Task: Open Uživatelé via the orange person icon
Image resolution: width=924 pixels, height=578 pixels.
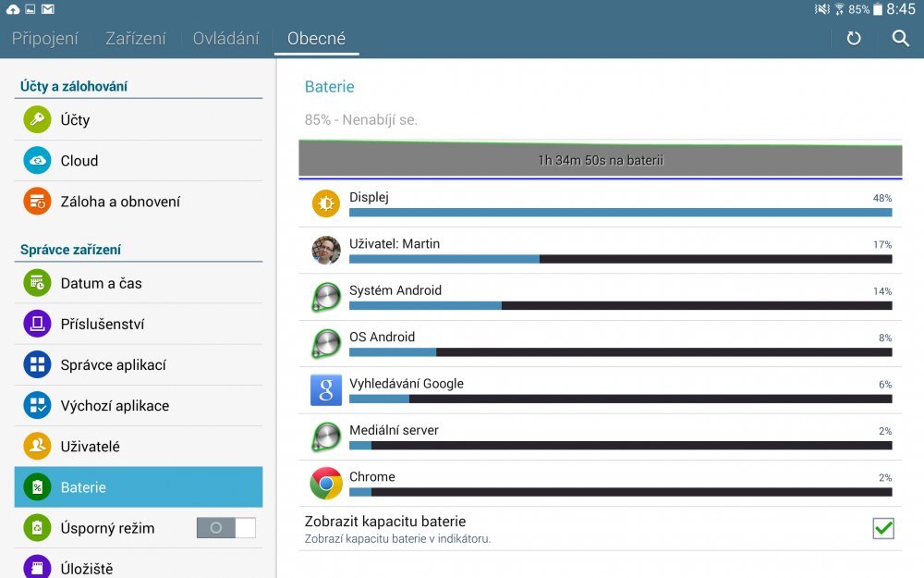Action: click(37, 446)
